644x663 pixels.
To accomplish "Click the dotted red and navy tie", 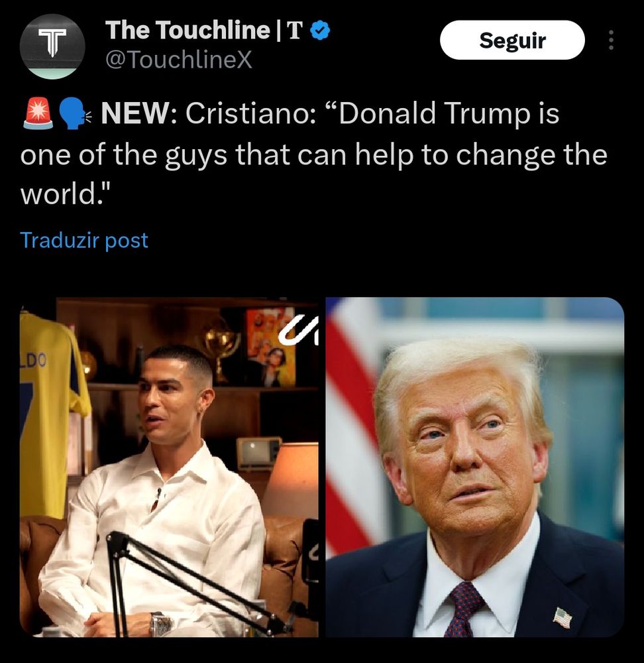I will tap(465, 608).
